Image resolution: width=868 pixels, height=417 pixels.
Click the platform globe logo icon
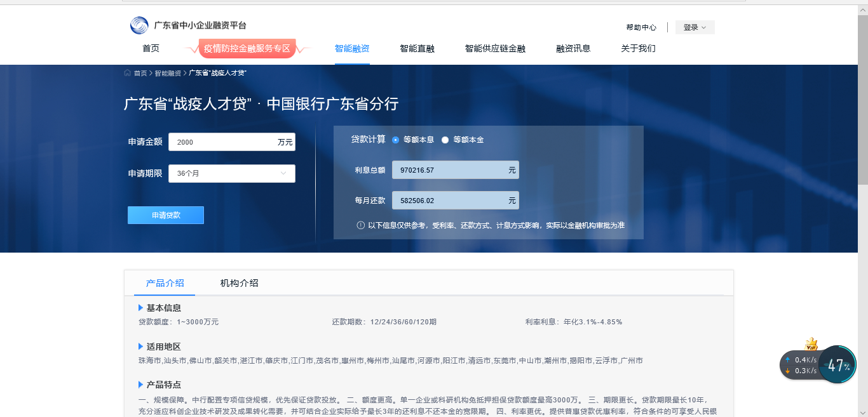click(139, 25)
